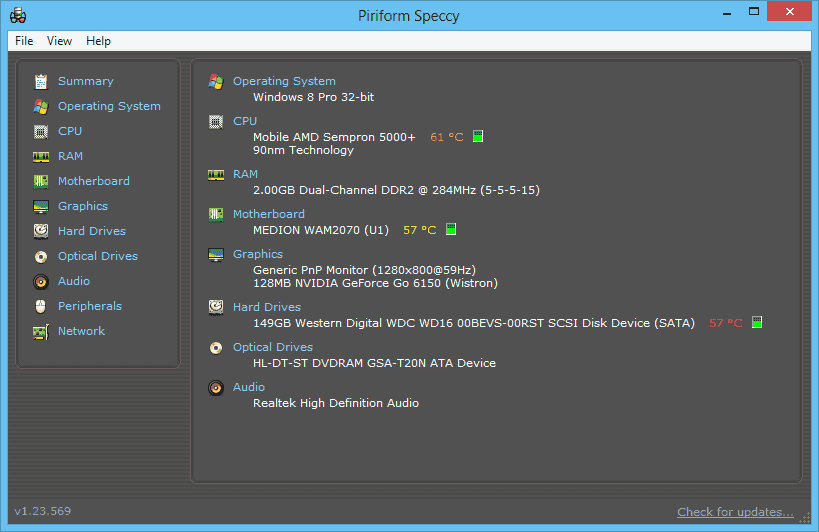Click the yellow 57 °C motherboard temperature
Image resolution: width=819 pixels, height=532 pixels.
click(419, 230)
